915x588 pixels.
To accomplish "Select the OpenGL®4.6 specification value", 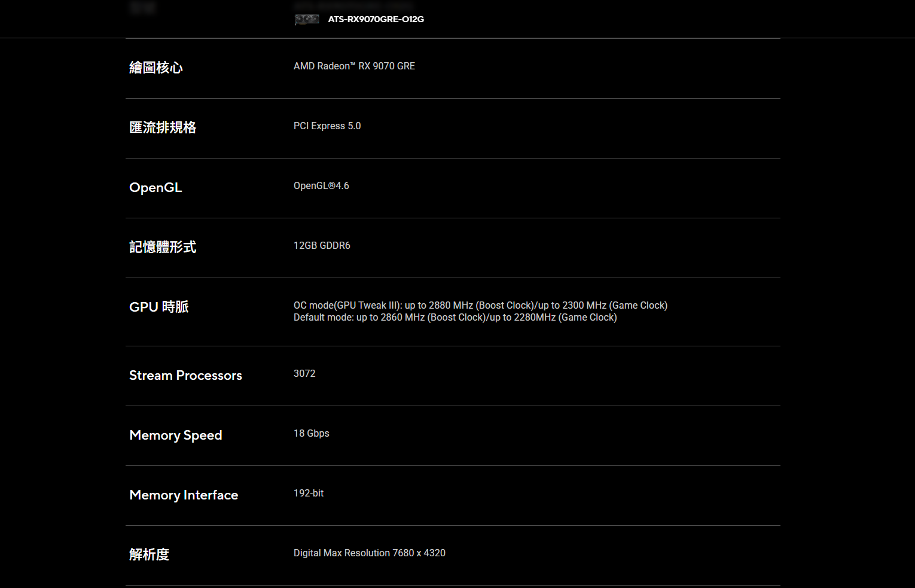I will (321, 186).
